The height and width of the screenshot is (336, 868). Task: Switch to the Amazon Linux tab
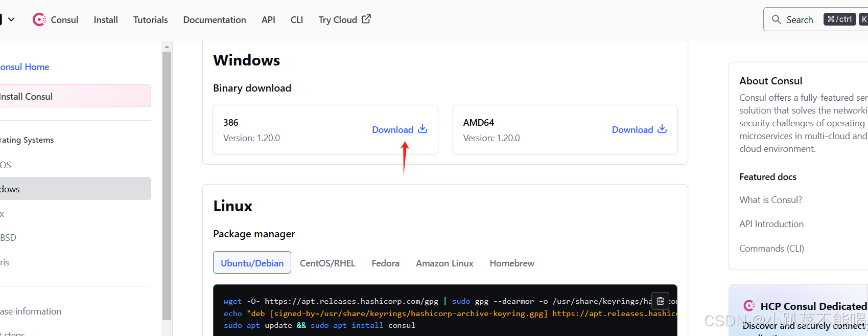pos(444,263)
